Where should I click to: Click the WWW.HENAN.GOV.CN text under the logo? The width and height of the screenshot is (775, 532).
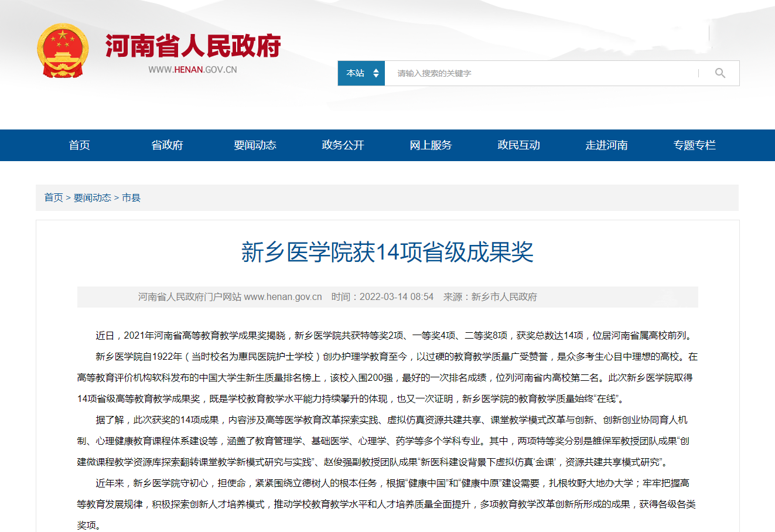click(x=193, y=70)
